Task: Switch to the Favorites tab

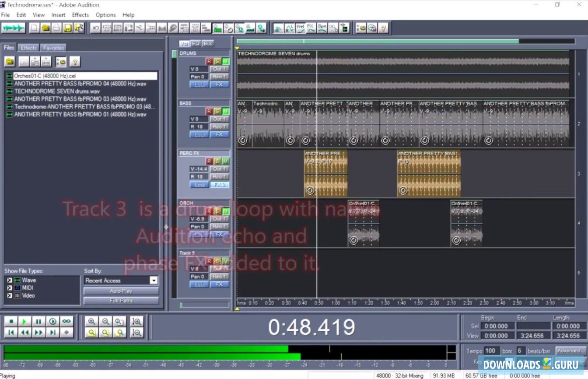Action: click(53, 47)
